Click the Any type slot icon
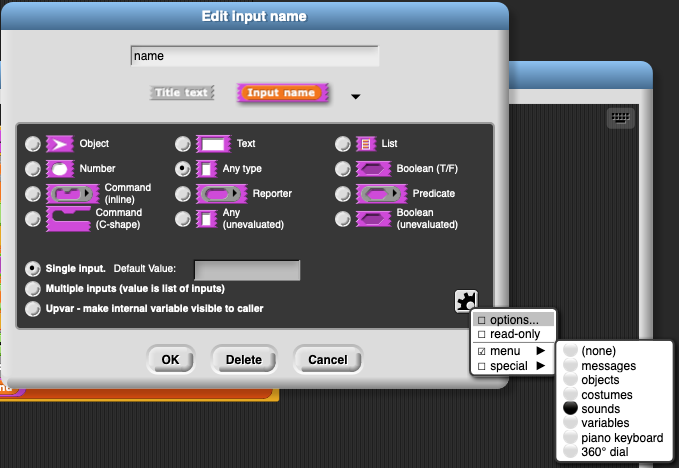The width and height of the screenshot is (679, 468). point(206,169)
